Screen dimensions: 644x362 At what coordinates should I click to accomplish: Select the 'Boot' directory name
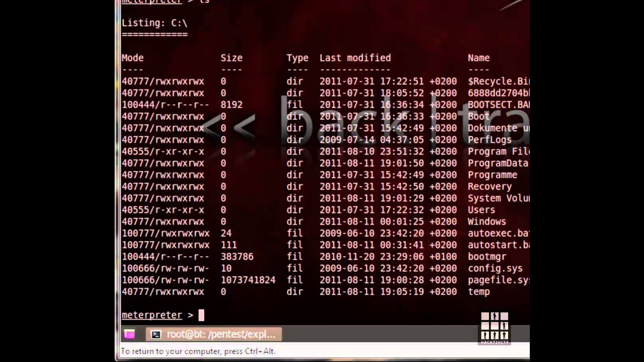coord(479,117)
